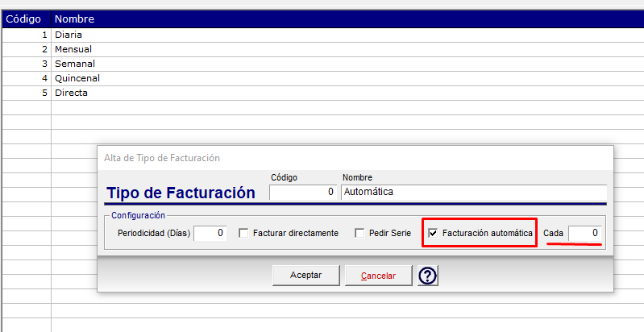Image resolution: width=644 pixels, height=332 pixels.
Task: Uncheck Facturación automática checkbox
Action: 433,234
